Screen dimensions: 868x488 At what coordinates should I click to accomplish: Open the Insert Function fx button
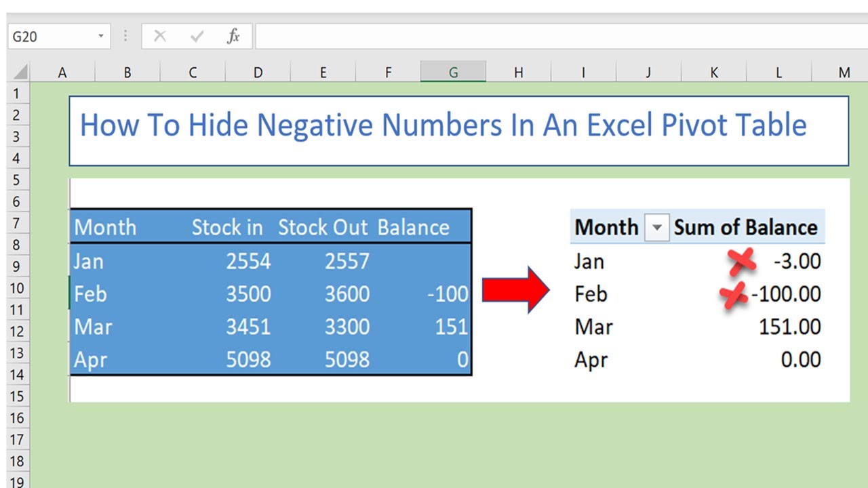click(233, 37)
